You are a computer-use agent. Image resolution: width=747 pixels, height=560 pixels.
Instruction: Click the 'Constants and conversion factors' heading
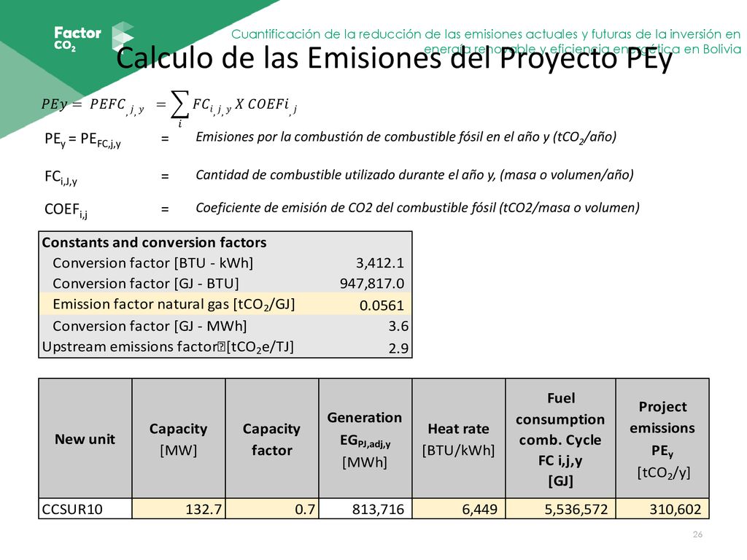pyautogui.click(x=155, y=242)
